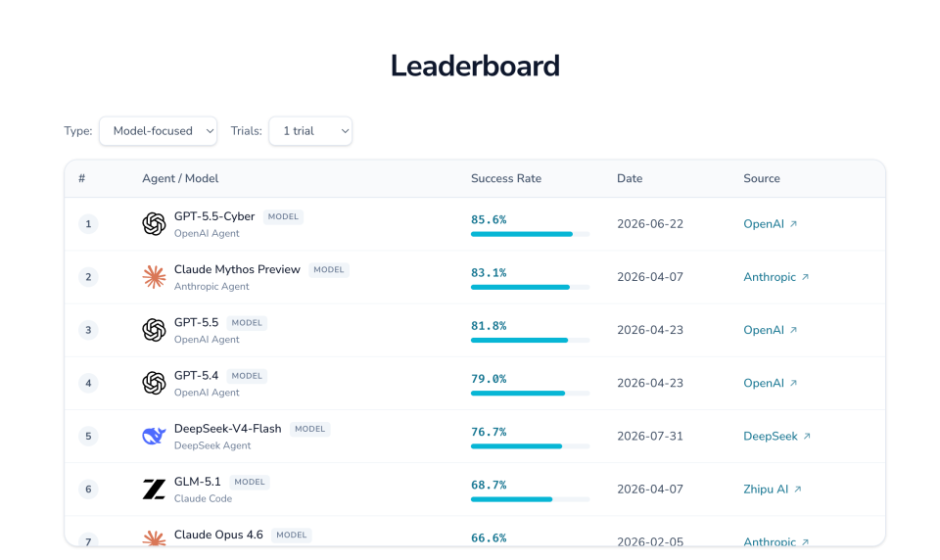Click the MODEL badge next to DeepSeek-V4-Flash
Image resolution: width=940 pixels, height=560 pixels.
[310, 429]
